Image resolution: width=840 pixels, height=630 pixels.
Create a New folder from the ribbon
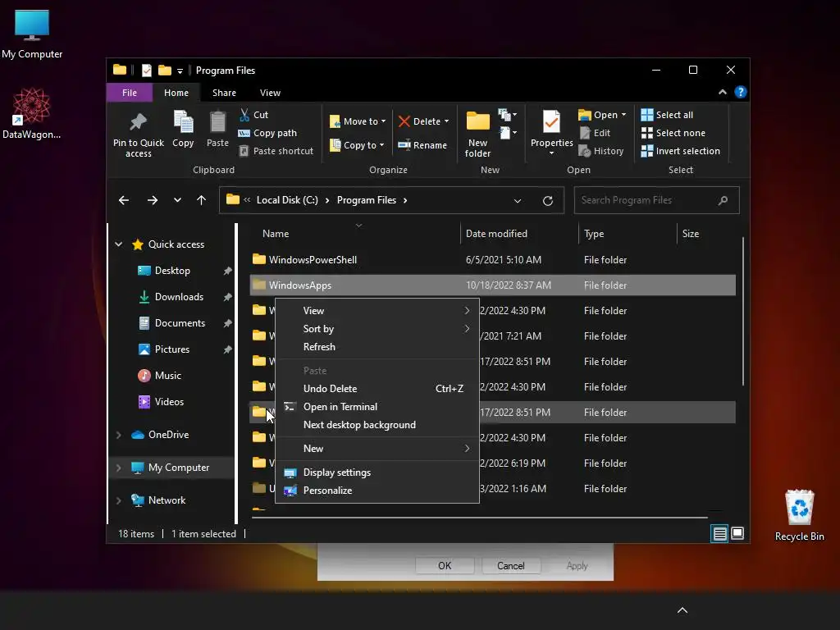pos(478,134)
